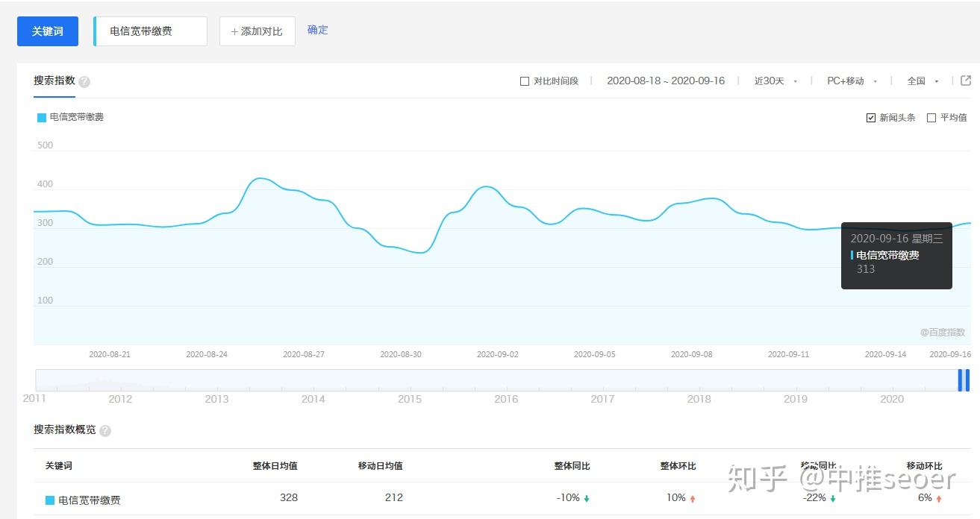
Task: Click the blue 关键词 button
Action: point(48,31)
